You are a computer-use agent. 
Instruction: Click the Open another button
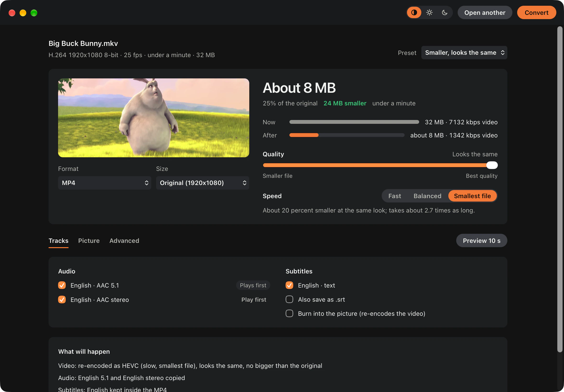(x=485, y=12)
